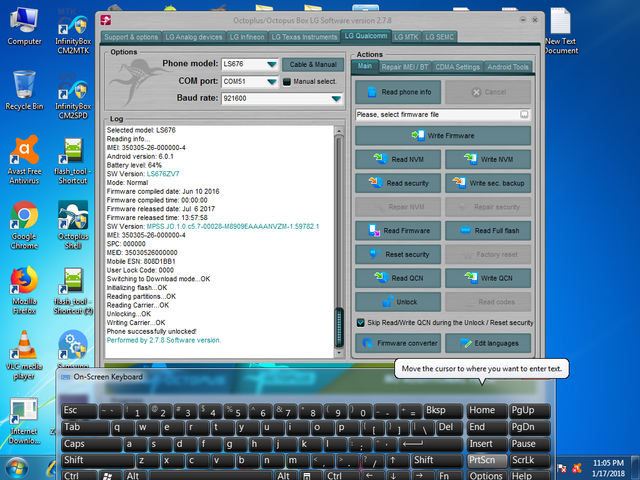Launch Google Chrome desktop shortcut
Image resolution: width=640 pixels, height=480 pixels.
pos(24,225)
